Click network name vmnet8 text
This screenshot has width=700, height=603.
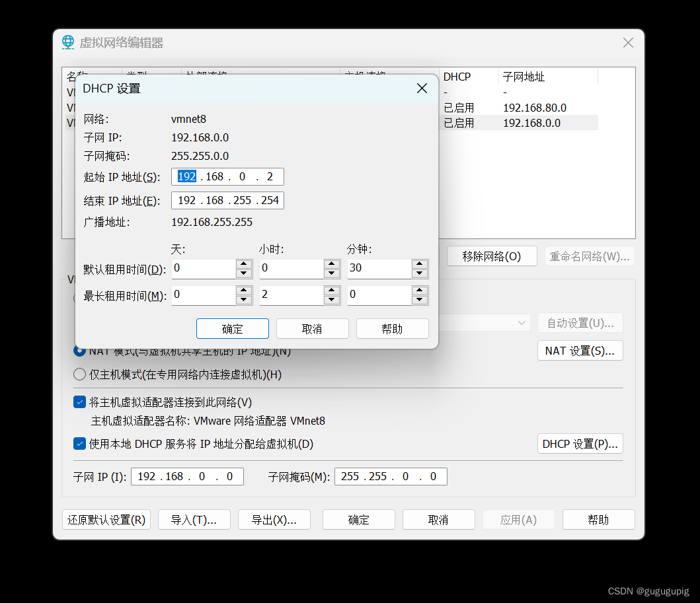189,119
